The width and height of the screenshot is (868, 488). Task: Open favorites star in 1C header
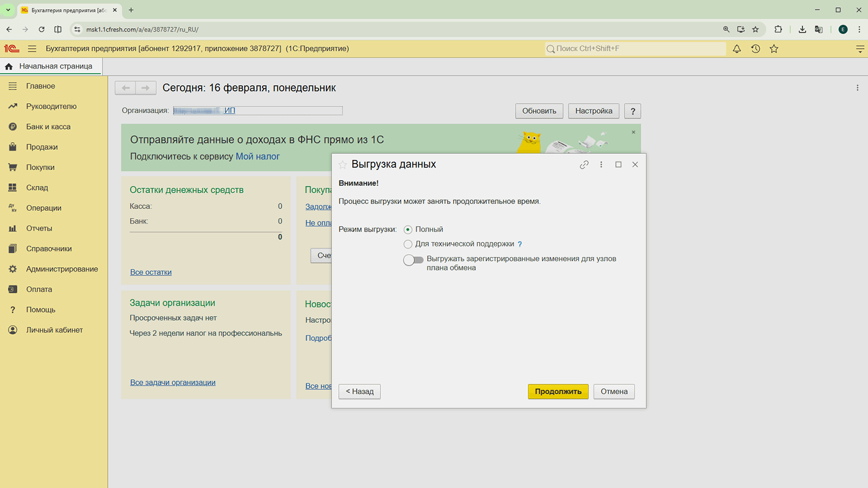[x=774, y=49]
